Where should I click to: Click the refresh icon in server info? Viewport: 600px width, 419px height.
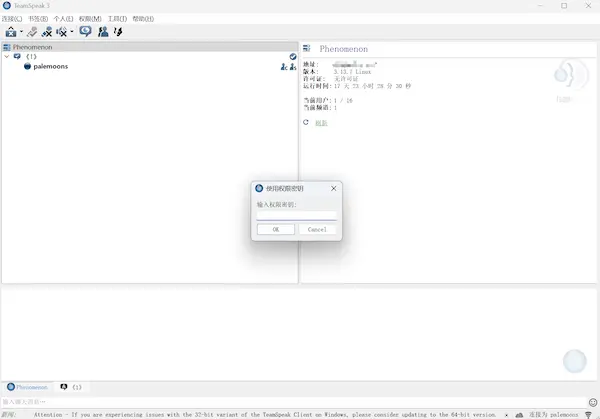click(306, 123)
